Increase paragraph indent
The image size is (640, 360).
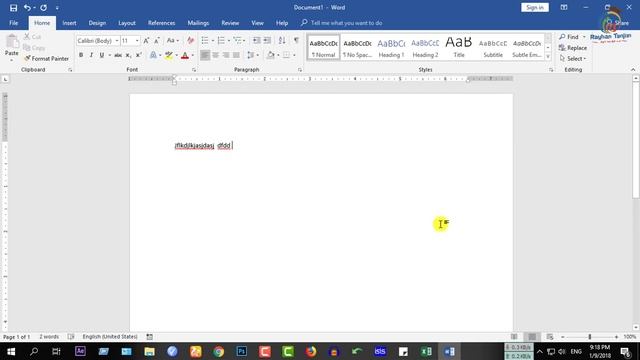[x=267, y=40]
